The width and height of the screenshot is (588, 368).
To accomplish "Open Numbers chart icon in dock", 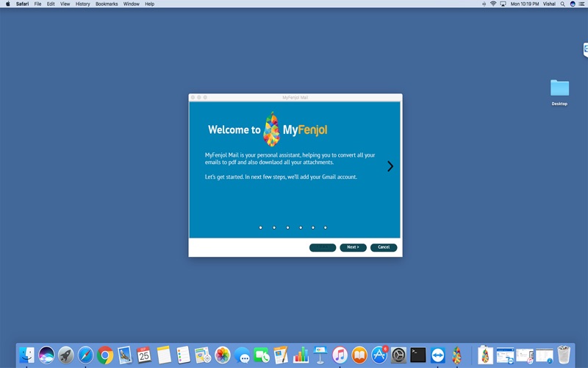I will click(301, 355).
